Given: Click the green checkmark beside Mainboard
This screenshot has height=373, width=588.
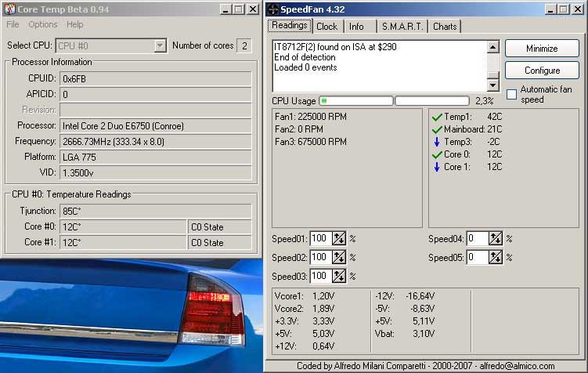Looking at the screenshot, I should [437, 129].
